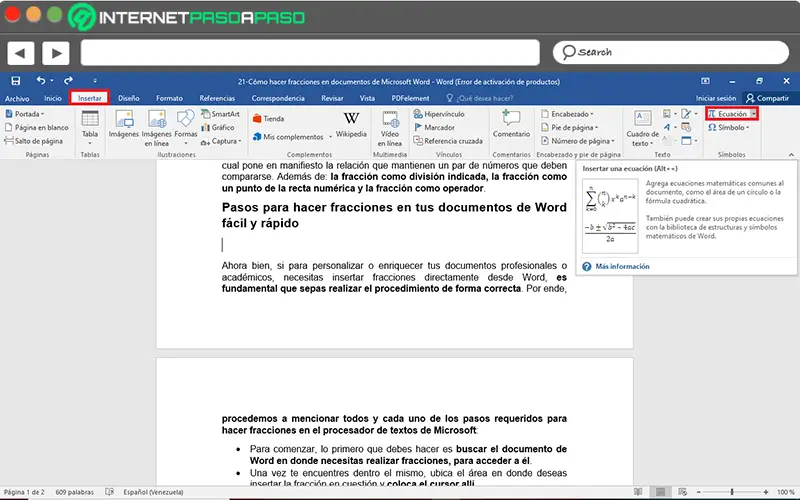Insert a SmartArt graphic
Image resolution: width=800 pixels, height=500 pixels.
point(220,114)
